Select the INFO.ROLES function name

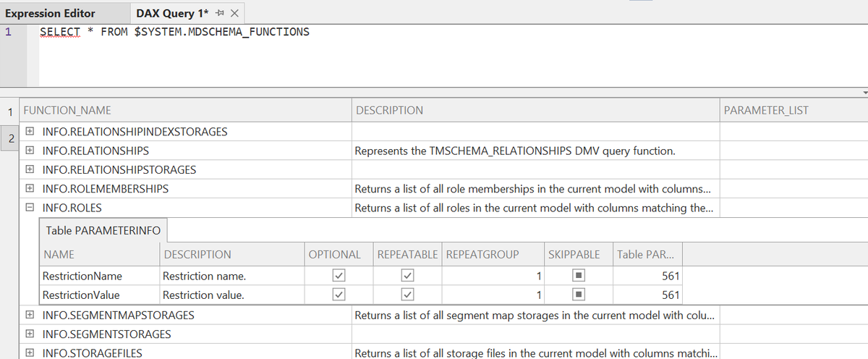tap(72, 207)
